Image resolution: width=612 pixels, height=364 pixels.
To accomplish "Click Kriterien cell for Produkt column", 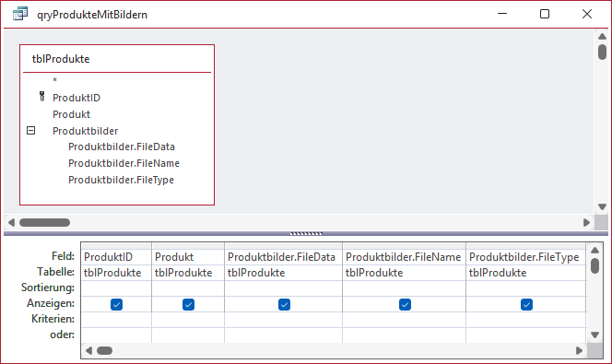I will pyautogui.click(x=188, y=320).
